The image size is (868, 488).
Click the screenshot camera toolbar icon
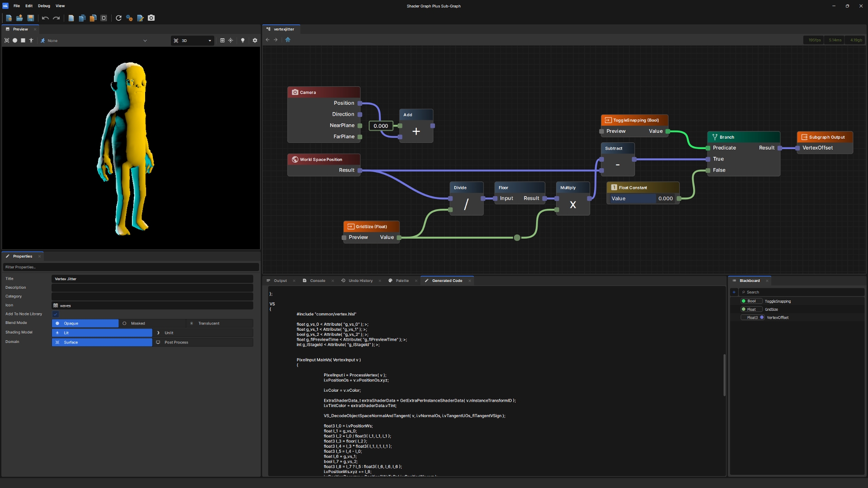tap(151, 18)
